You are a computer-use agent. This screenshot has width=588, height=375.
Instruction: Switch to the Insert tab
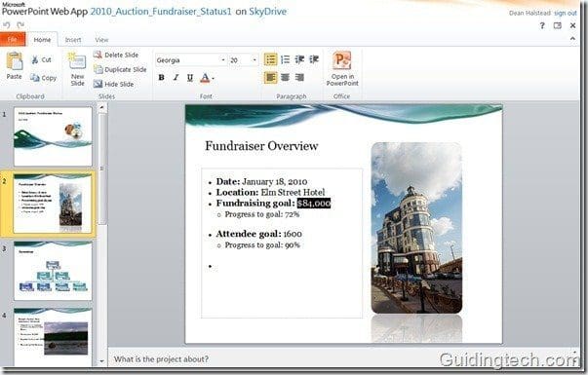click(73, 40)
